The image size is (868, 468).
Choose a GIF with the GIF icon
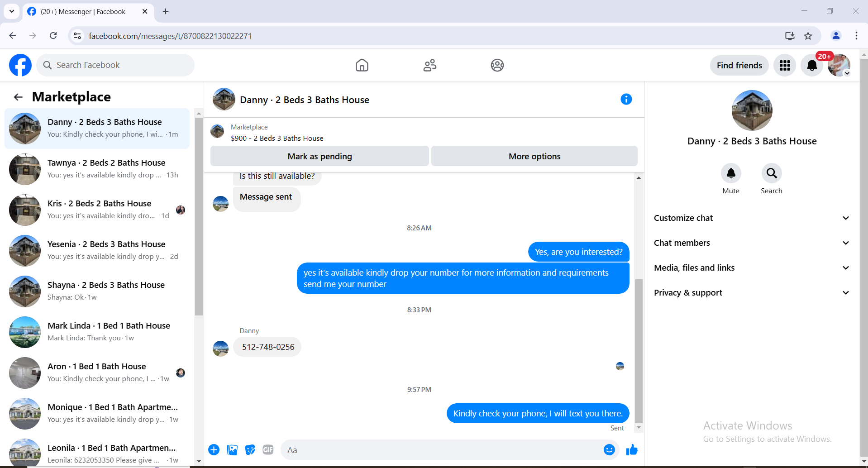point(268,450)
